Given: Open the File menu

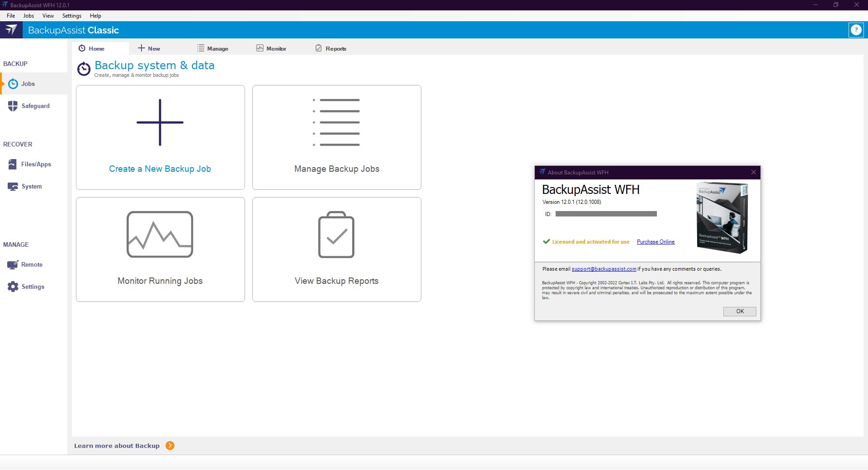Looking at the screenshot, I should [11, 16].
